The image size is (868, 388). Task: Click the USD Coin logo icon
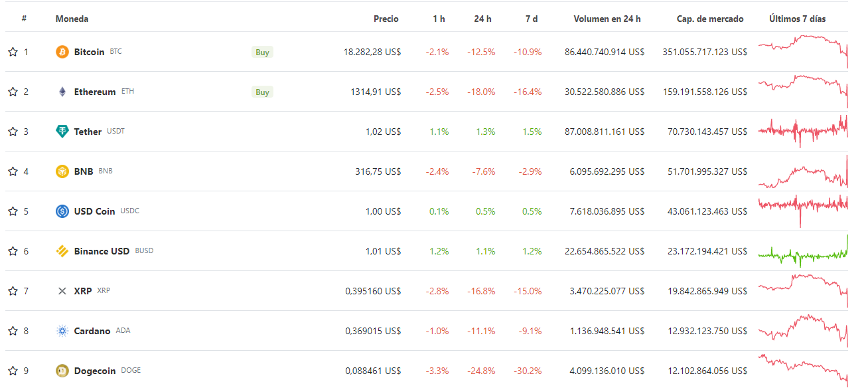62,211
